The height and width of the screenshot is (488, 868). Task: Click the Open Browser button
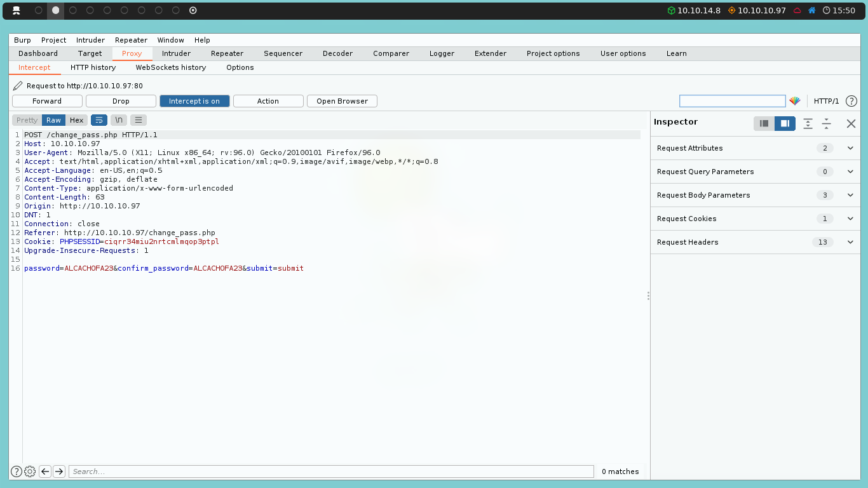point(342,101)
